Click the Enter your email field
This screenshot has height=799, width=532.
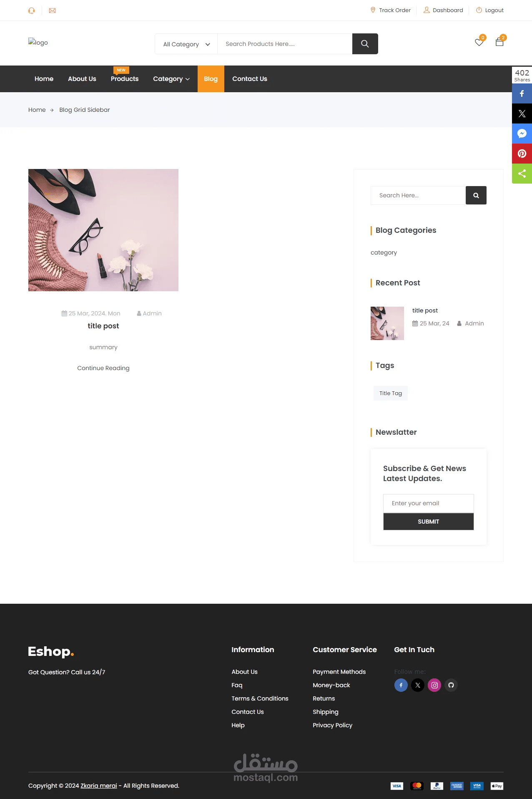pyautogui.click(x=429, y=503)
